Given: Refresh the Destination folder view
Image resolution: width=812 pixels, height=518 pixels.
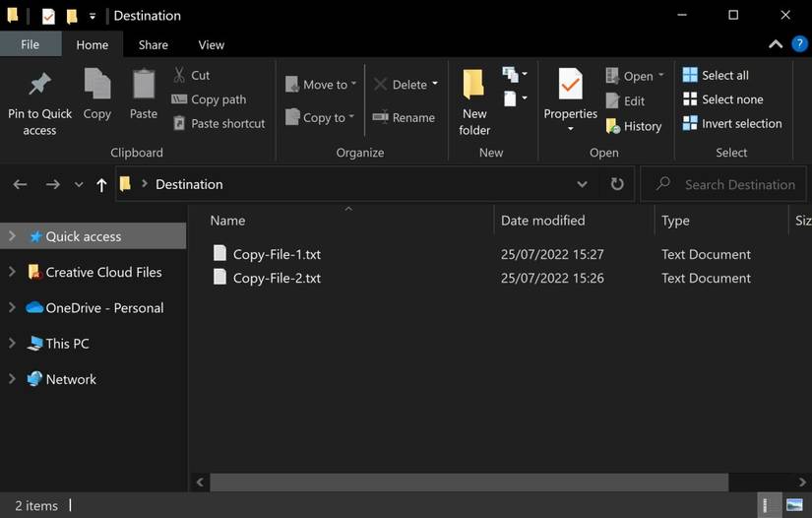Looking at the screenshot, I should coord(617,184).
